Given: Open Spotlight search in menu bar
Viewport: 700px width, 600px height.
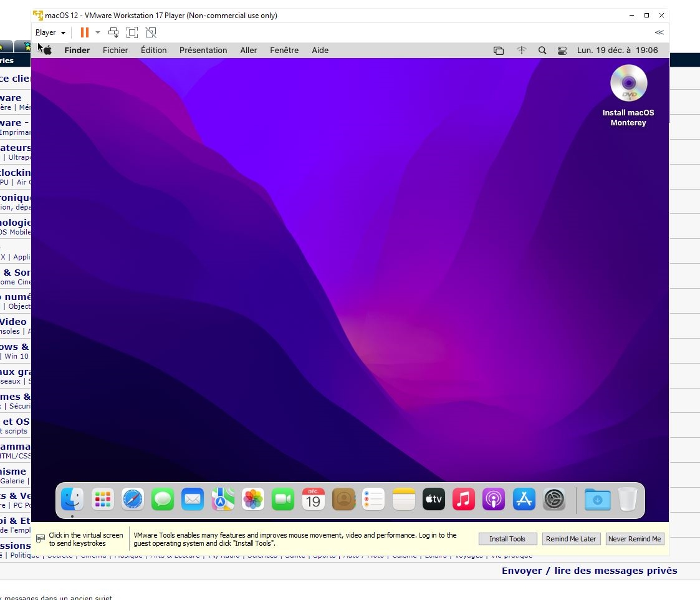Looking at the screenshot, I should (542, 51).
